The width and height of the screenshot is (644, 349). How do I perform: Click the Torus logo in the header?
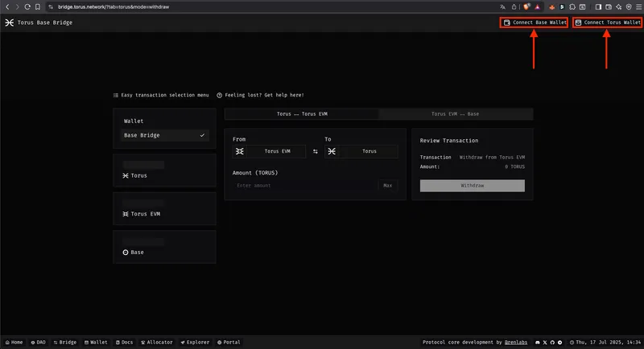point(9,23)
